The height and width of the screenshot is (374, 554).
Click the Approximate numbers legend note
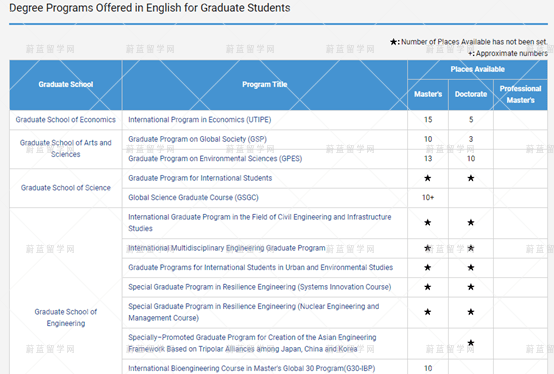(x=508, y=54)
